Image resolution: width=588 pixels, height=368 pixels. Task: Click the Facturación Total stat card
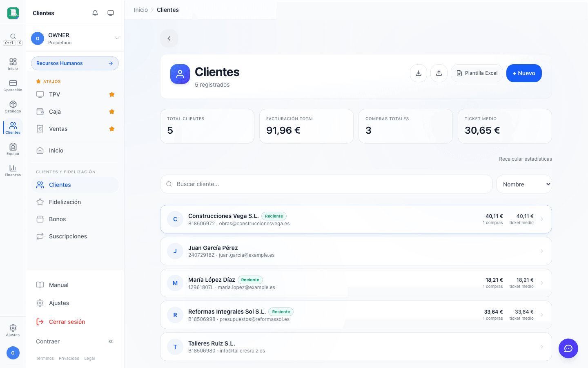(306, 126)
